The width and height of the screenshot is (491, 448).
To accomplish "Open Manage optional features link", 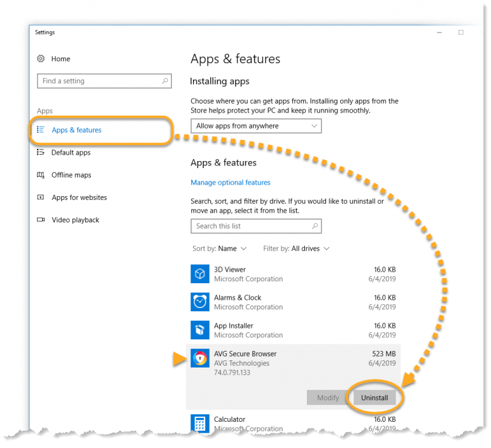I will coord(230,182).
